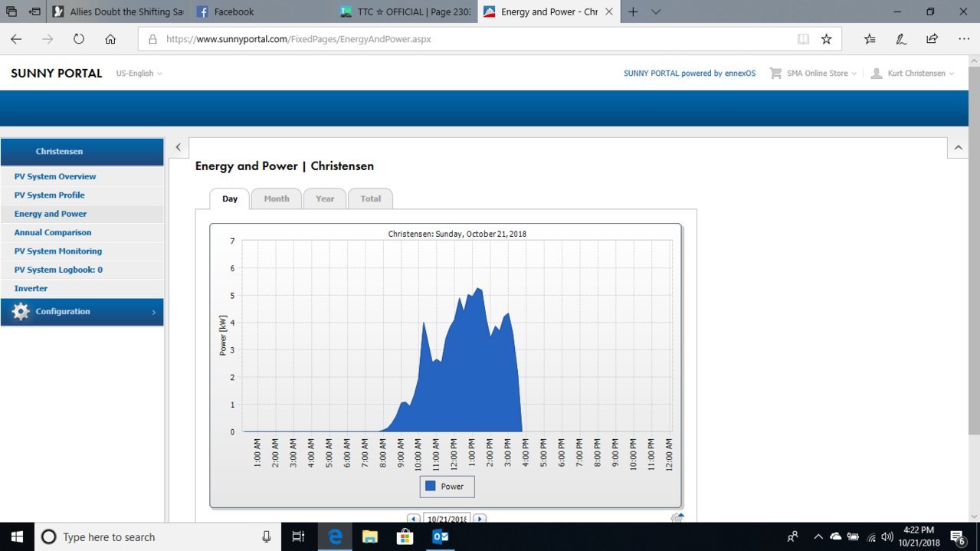
Task: Set these tabs aside
Action: pos(35,11)
